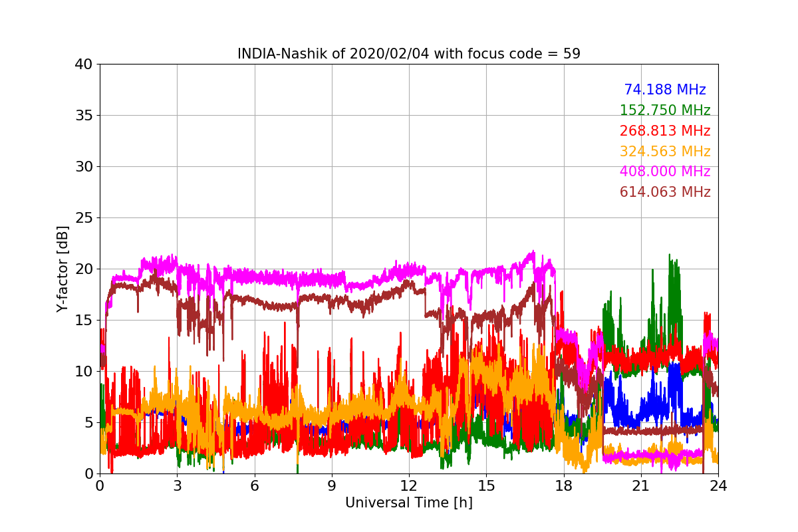798x532 pixels.
Task: Click y-axis tick label 15
Action: pos(84,321)
